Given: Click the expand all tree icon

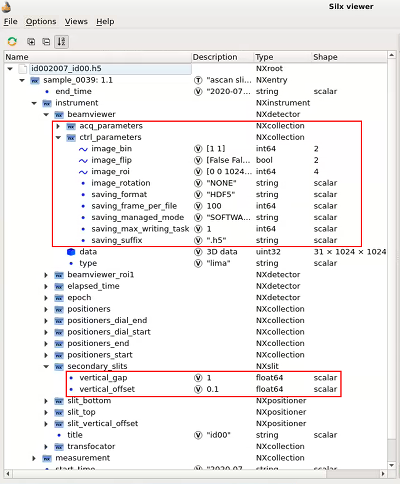Looking at the screenshot, I should click(x=31, y=42).
